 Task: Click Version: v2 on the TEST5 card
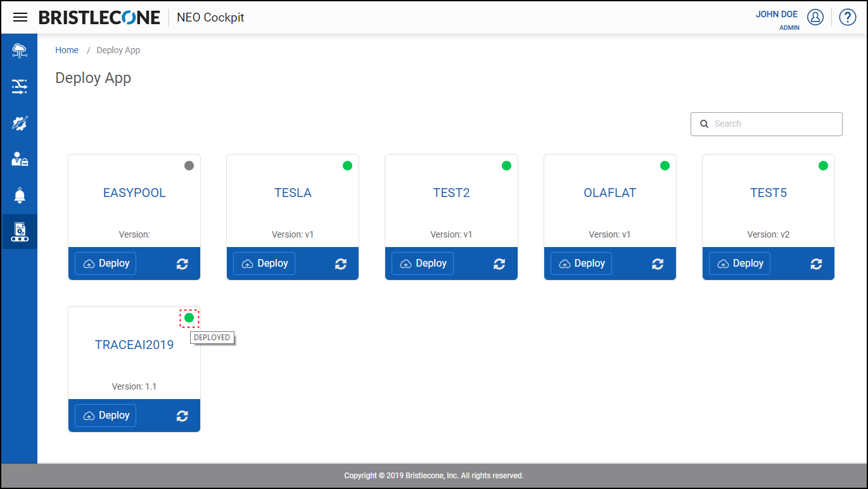(769, 234)
